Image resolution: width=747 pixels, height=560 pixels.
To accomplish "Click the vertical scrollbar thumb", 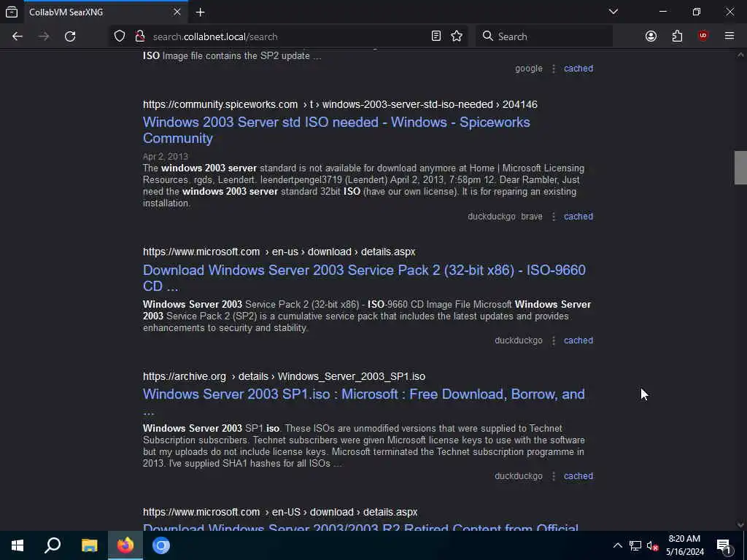I will (x=740, y=167).
